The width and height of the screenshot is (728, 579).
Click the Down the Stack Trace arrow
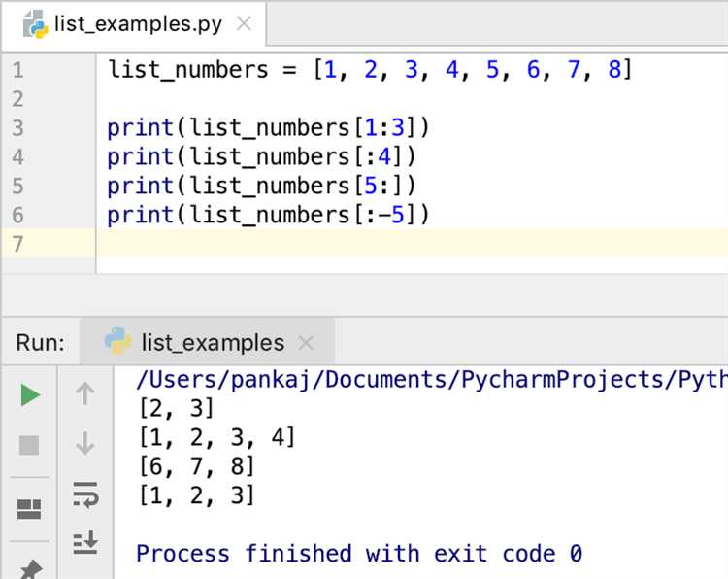[85, 444]
